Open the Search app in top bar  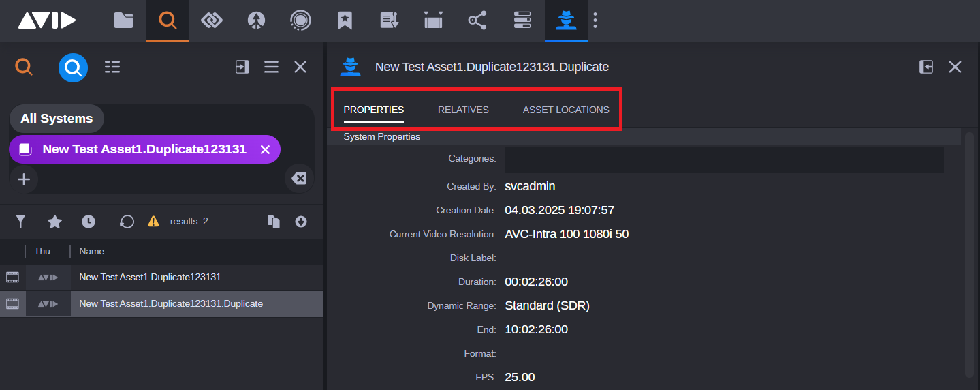pos(168,20)
